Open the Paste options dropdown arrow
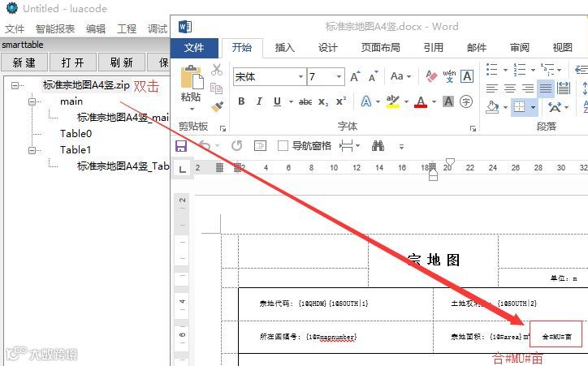This screenshot has height=366, width=588. (x=192, y=109)
